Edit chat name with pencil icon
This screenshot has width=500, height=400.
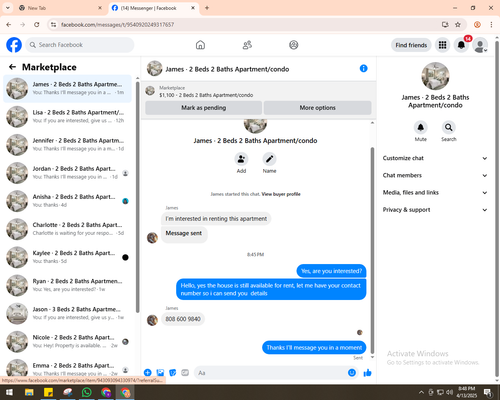pos(269,159)
